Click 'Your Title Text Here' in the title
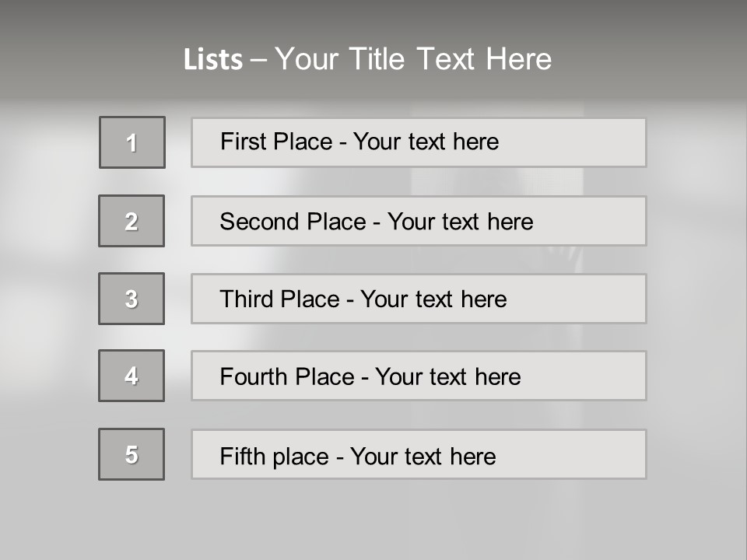 coord(413,59)
